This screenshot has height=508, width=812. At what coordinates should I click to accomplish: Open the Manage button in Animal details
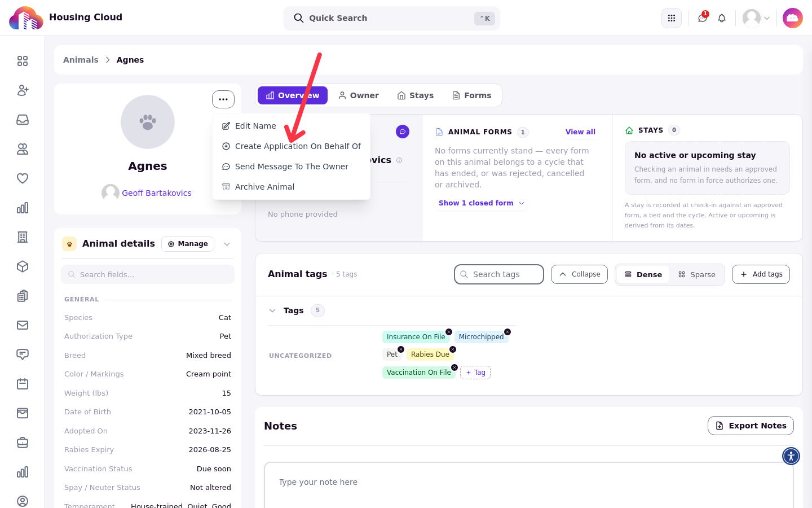point(188,244)
